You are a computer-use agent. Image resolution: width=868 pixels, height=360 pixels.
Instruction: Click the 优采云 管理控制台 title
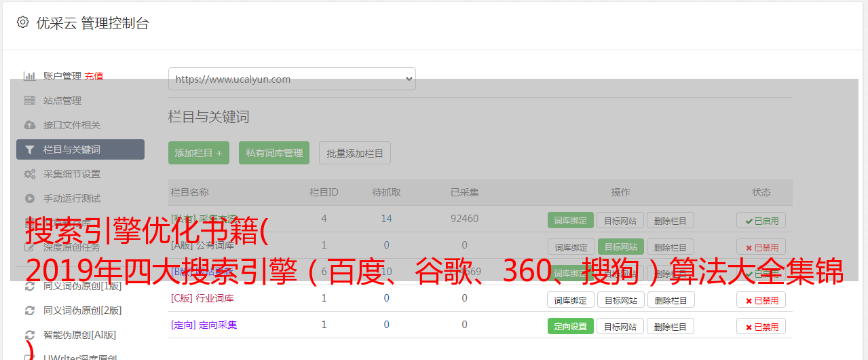click(x=92, y=23)
